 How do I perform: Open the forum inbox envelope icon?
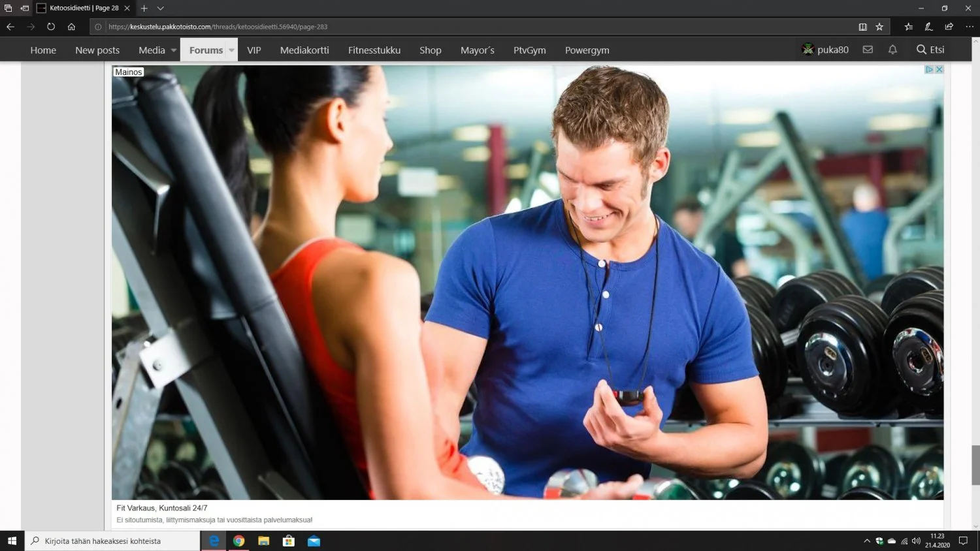868,50
